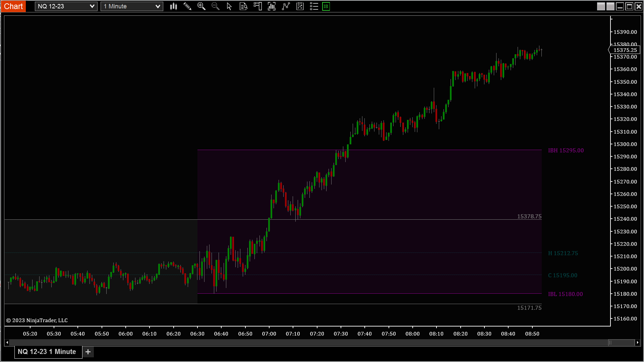Screen dimensions: 644x362
Task: Click the scrollbar right arrow
Action: point(638,343)
